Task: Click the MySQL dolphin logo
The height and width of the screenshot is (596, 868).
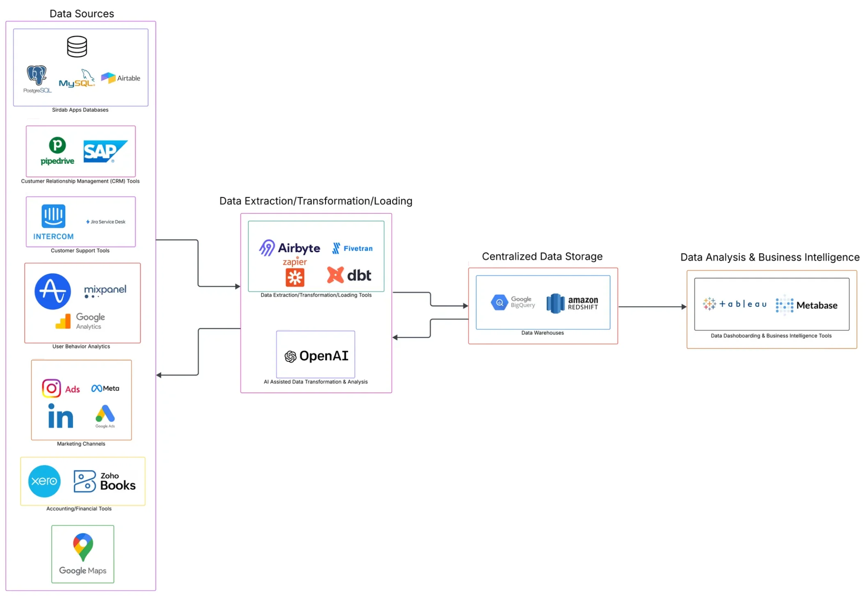Action: click(77, 78)
